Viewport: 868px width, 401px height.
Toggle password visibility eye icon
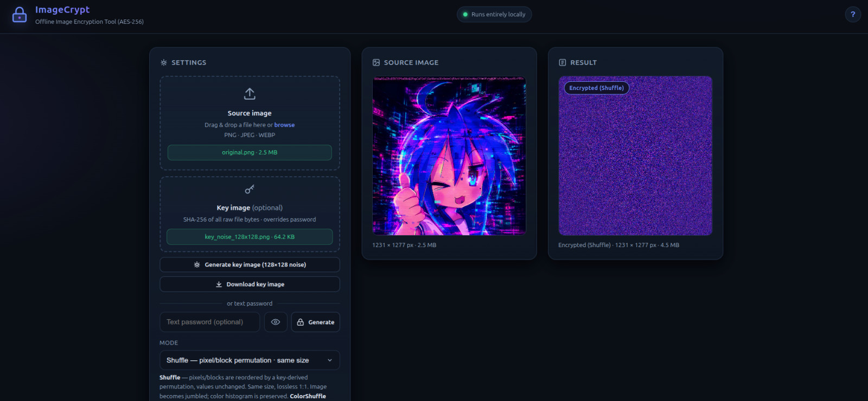coord(276,322)
